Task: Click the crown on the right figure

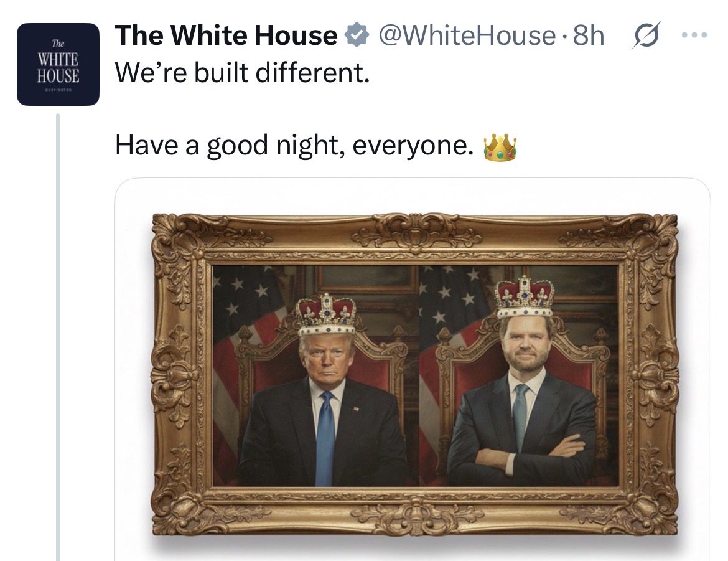Action: pos(525,297)
